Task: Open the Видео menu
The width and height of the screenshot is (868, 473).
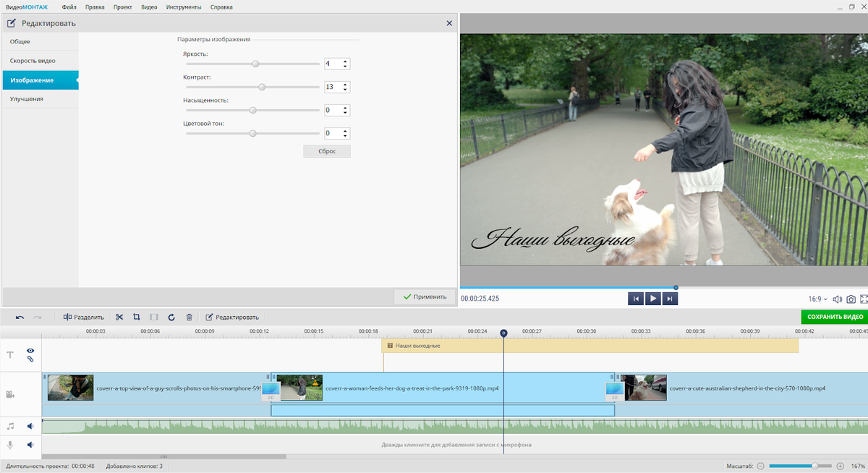Action: [149, 7]
